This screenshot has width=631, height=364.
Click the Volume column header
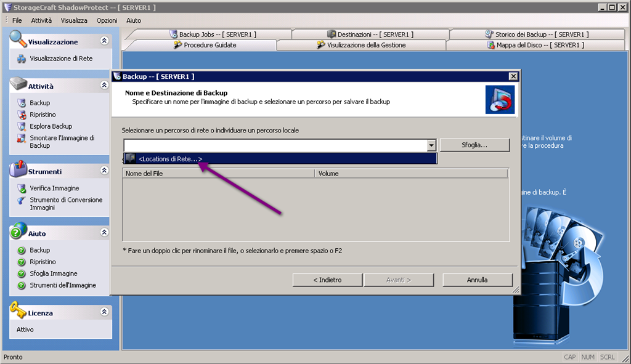[x=411, y=173]
